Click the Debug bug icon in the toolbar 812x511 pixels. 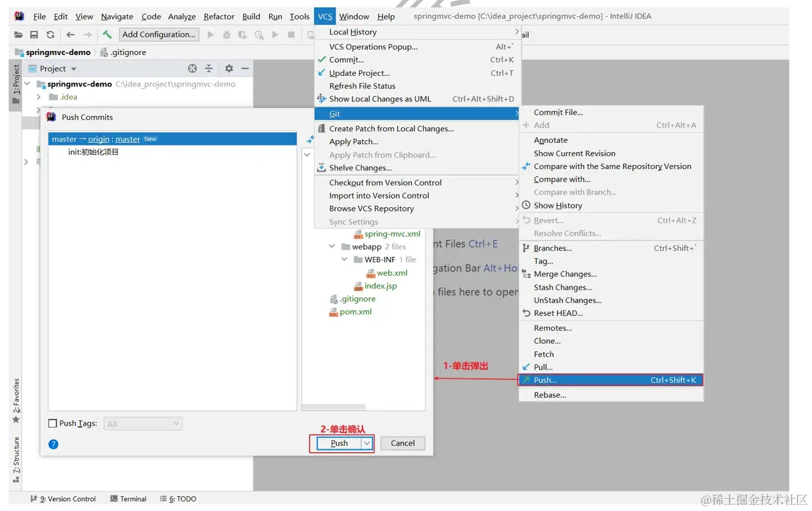pyautogui.click(x=227, y=35)
